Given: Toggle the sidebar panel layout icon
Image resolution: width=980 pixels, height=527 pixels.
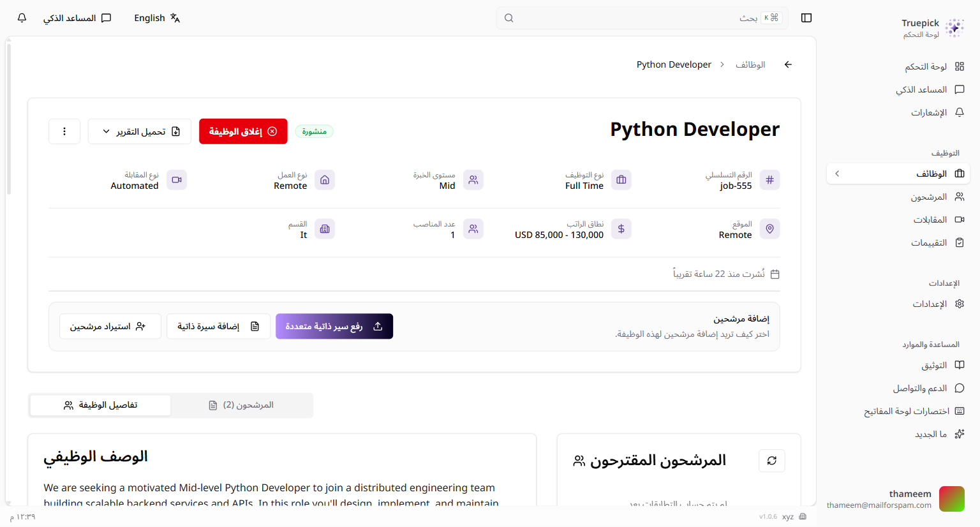Looking at the screenshot, I should click(806, 18).
